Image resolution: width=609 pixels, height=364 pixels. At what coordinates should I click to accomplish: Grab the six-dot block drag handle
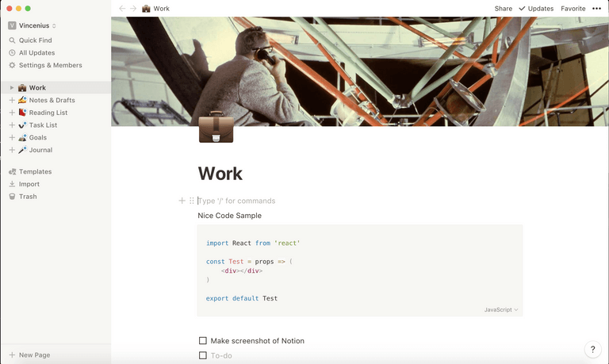point(192,201)
